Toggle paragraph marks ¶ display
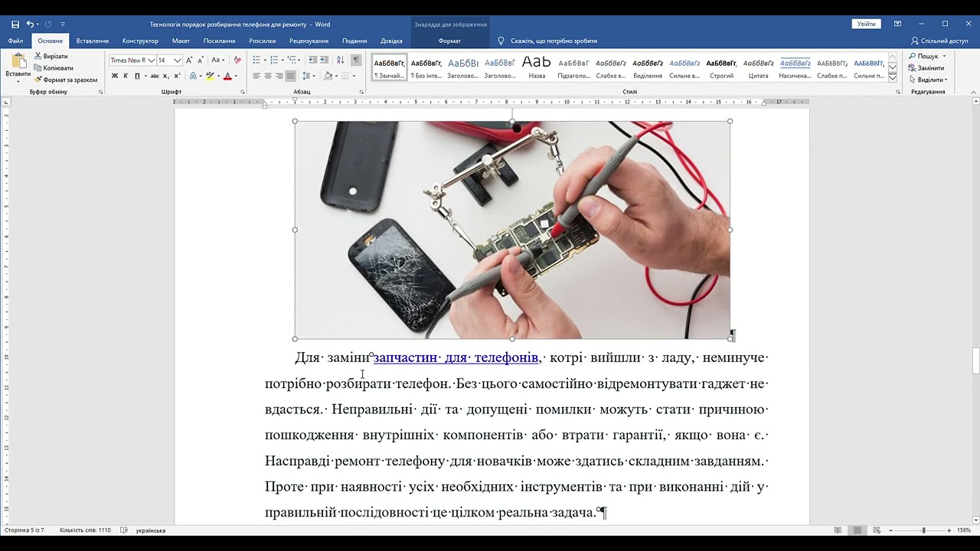980x551 pixels. click(356, 60)
